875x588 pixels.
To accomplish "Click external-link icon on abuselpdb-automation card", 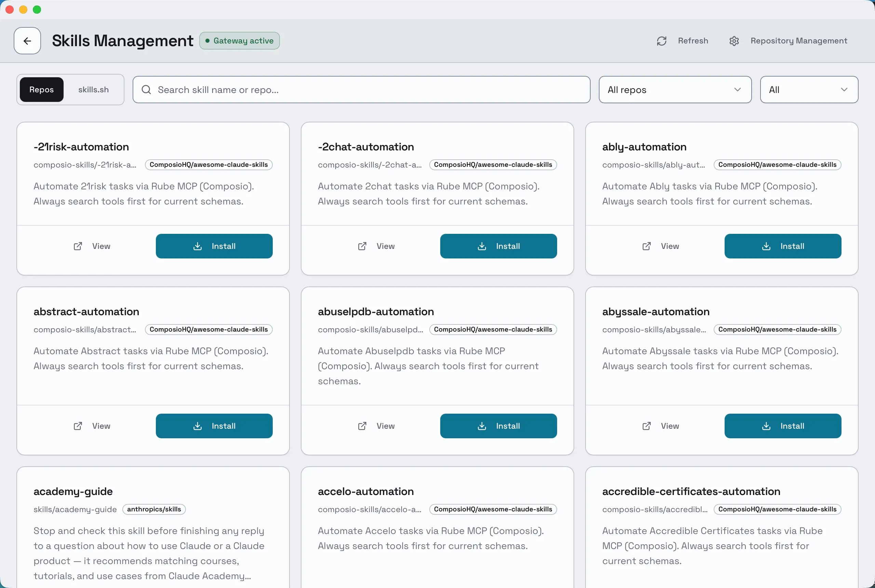I will (x=362, y=426).
